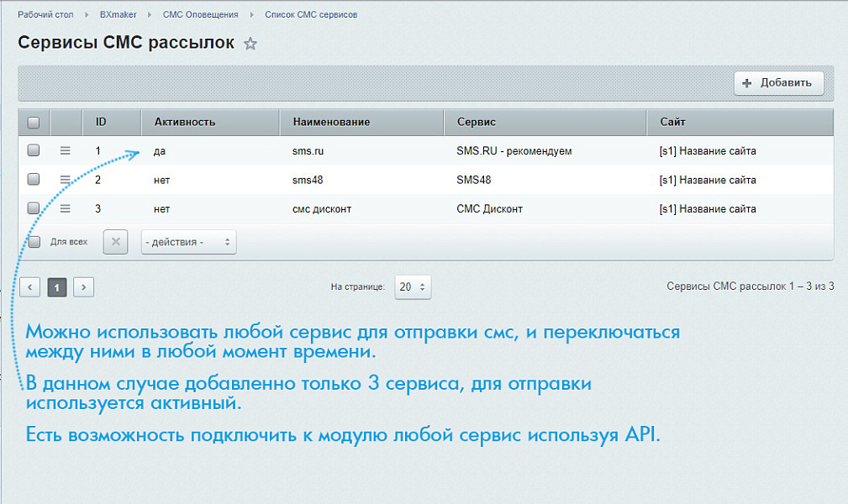The width and height of the screenshot is (848, 504).
Task: Enable the Для всех checkbox
Action: (33, 242)
